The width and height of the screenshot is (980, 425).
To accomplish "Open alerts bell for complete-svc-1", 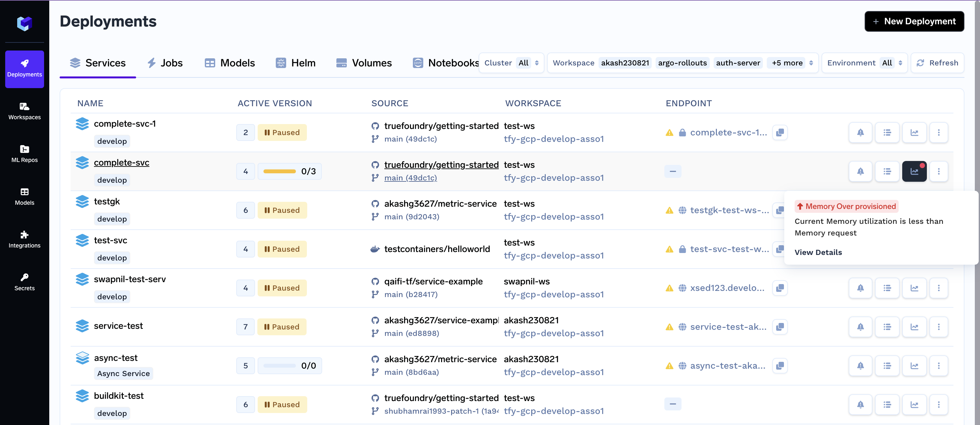I will click(x=860, y=132).
